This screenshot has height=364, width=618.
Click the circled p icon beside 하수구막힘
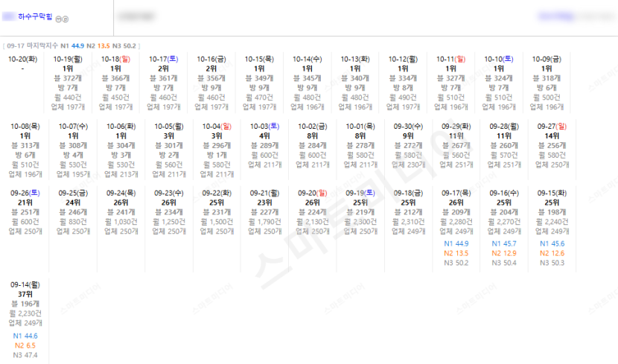(x=66, y=19)
